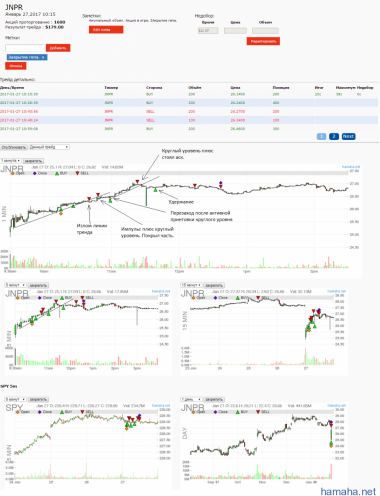
Task: Pin the daily JNPR chart with 'закрепить'
Action: 214,399
